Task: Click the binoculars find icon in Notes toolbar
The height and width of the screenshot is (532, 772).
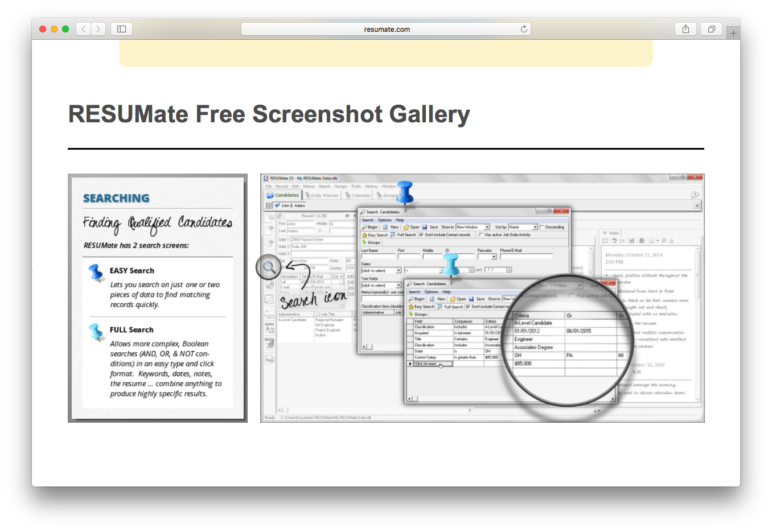Action: (x=642, y=241)
